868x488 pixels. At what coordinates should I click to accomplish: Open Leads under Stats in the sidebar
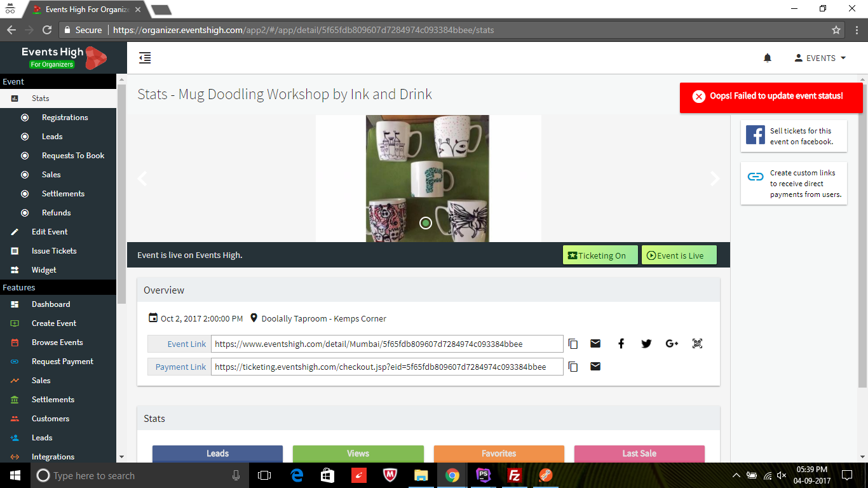58,137
